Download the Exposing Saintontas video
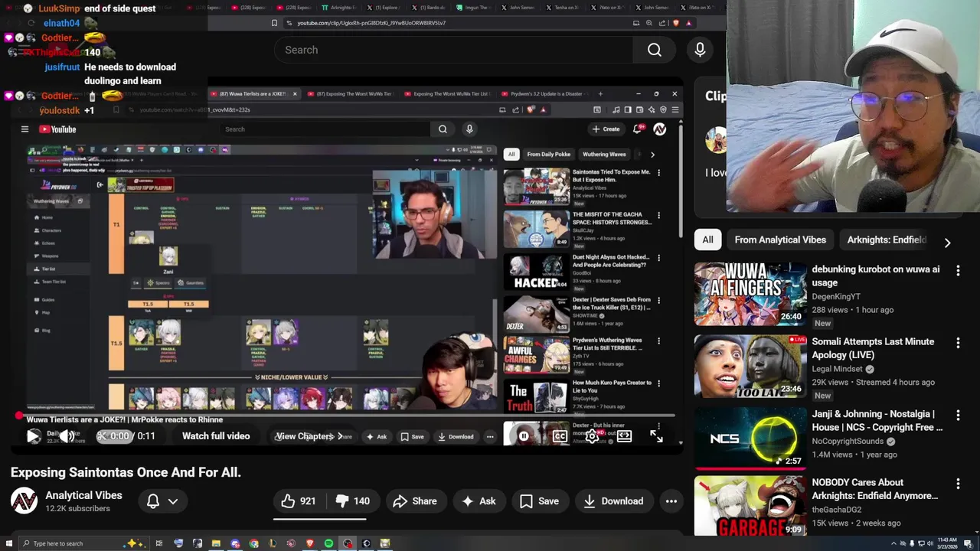980x551 pixels. point(613,501)
